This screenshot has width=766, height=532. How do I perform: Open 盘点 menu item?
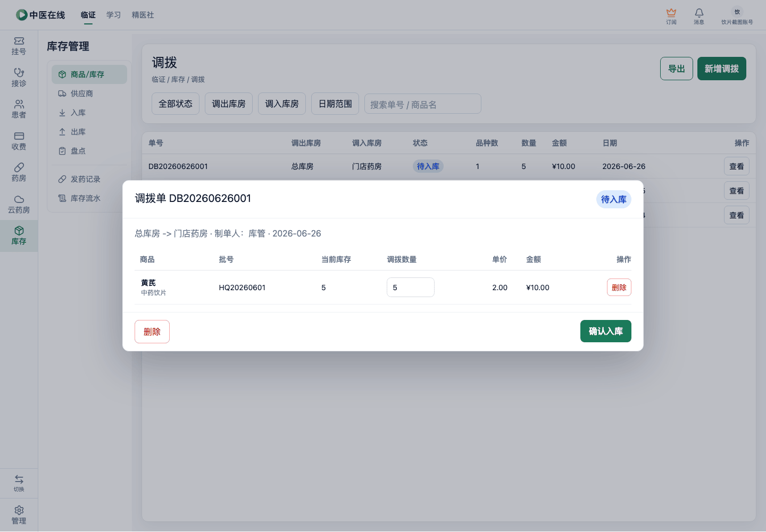(89, 151)
